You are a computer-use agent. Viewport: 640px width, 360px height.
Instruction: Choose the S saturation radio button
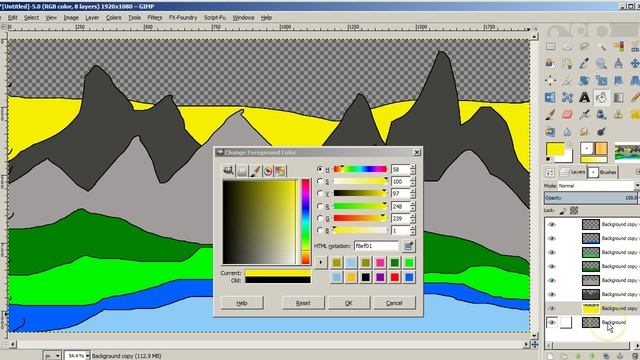pos(320,181)
